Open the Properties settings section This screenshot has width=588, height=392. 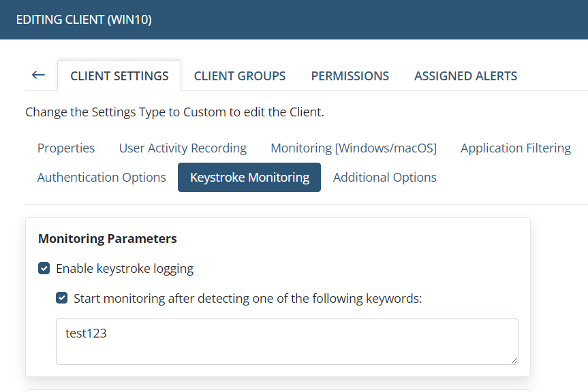(66, 148)
